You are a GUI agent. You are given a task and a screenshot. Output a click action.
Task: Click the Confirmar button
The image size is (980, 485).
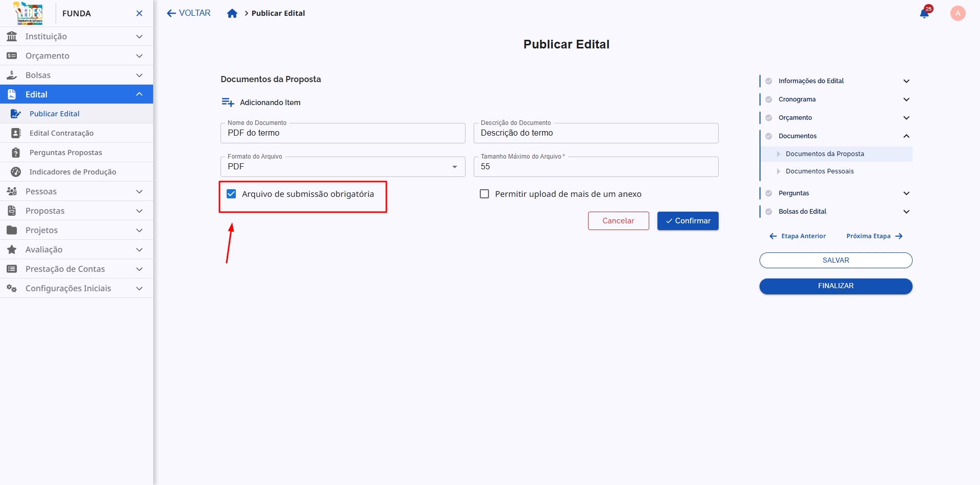[688, 221]
